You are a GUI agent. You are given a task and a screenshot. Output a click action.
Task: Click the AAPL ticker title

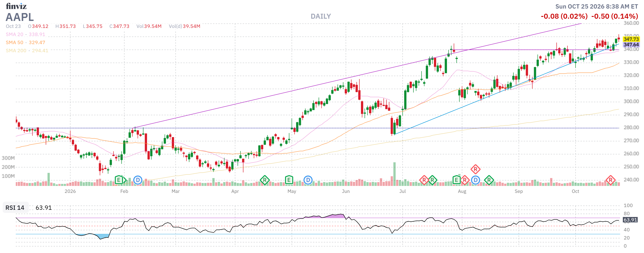(x=20, y=17)
